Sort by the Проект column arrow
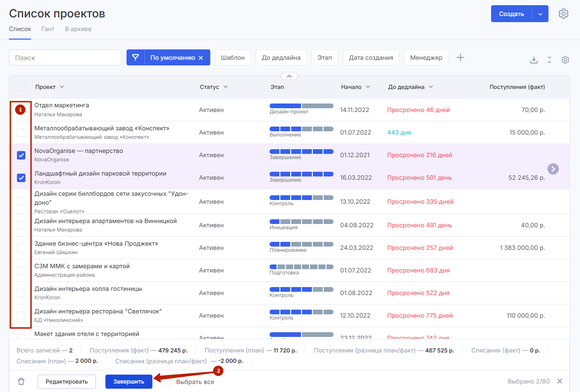Image resolution: width=580 pixels, height=392 pixels. (62, 87)
